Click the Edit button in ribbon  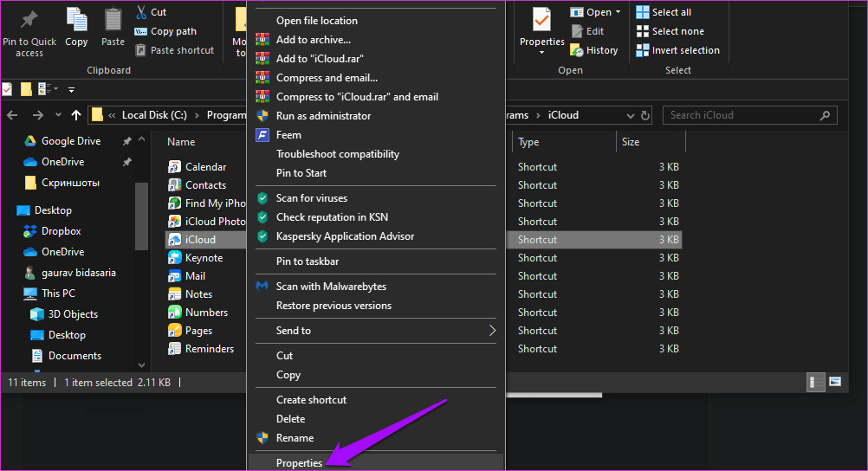pyautogui.click(x=588, y=31)
